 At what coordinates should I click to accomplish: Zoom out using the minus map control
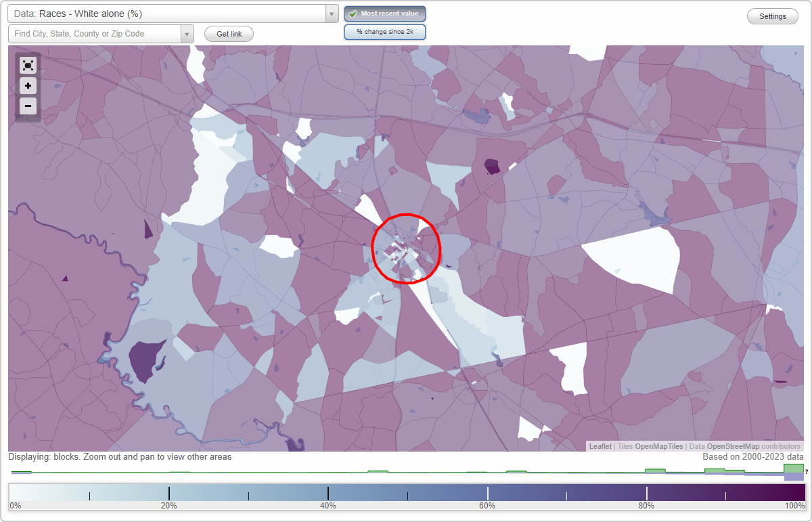[28, 106]
